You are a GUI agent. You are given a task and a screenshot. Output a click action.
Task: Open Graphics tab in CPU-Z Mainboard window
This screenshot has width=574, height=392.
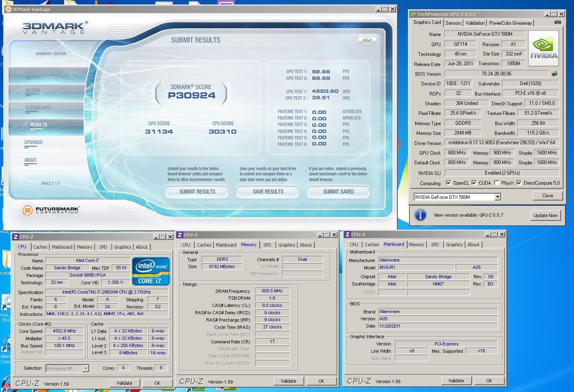tap(454, 245)
